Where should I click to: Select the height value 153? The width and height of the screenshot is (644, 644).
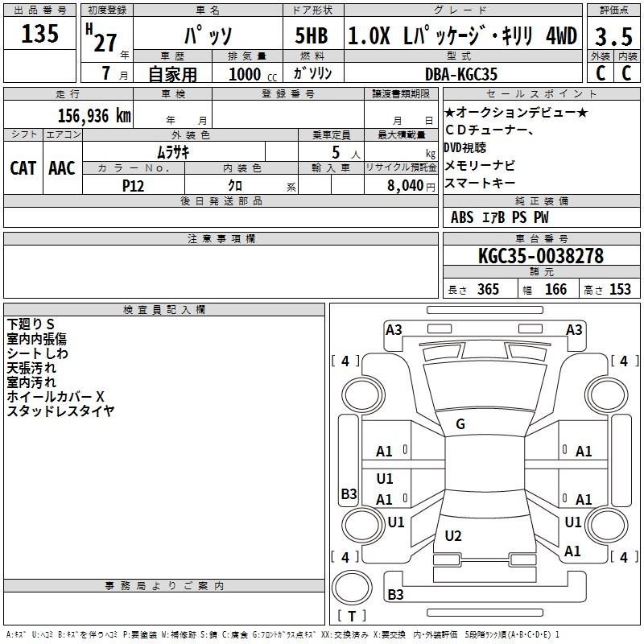point(620,289)
